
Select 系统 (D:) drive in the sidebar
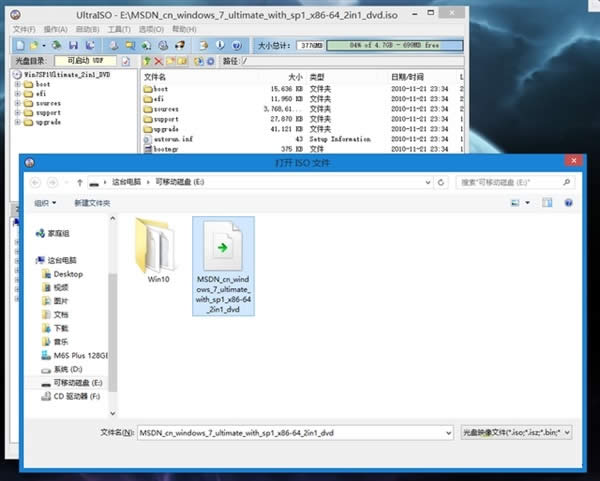click(x=68, y=369)
